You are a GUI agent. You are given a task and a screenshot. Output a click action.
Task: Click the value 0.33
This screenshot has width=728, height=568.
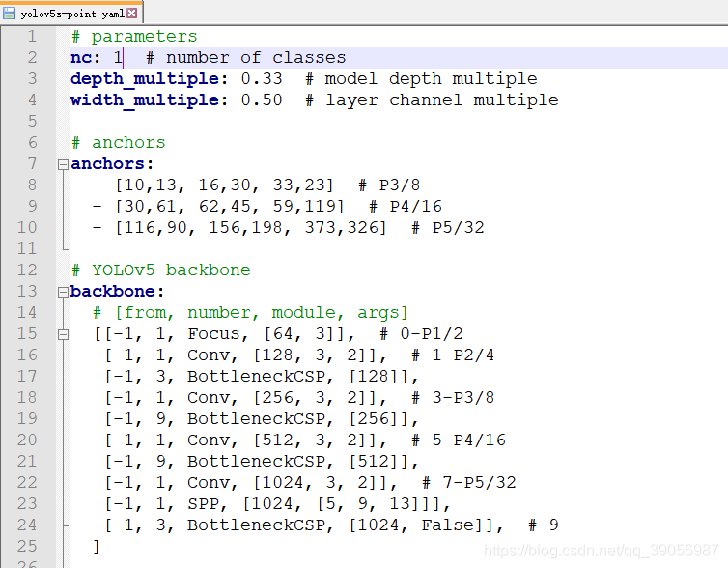pyautogui.click(x=262, y=79)
